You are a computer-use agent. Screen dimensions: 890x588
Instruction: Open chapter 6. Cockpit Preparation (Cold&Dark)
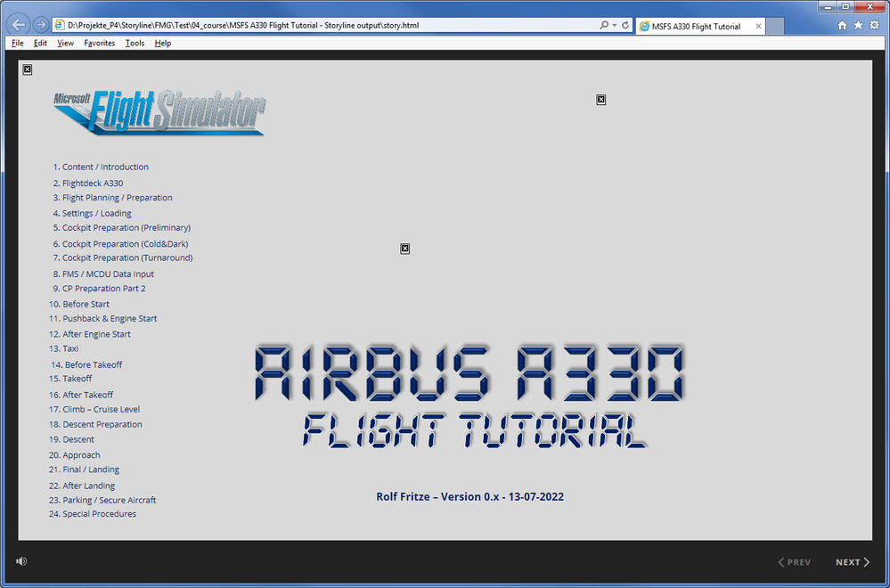[x=120, y=243]
